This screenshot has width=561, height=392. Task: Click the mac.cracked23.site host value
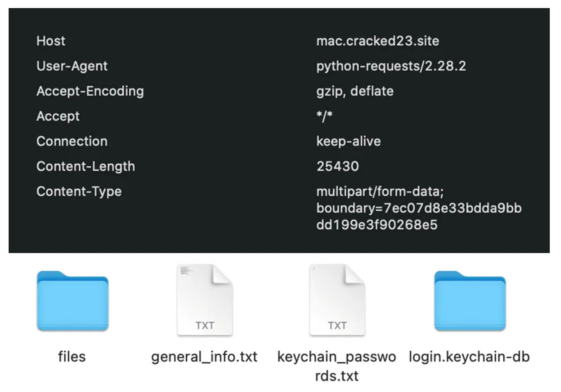(x=378, y=41)
